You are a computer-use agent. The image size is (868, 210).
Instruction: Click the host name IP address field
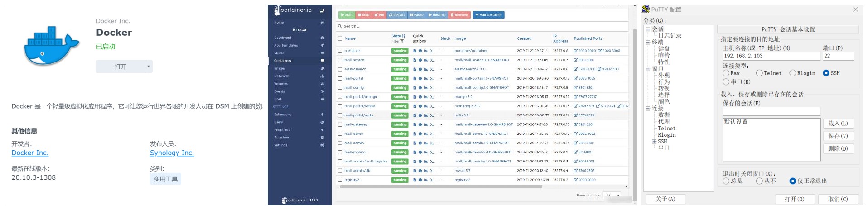tap(771, 56)
